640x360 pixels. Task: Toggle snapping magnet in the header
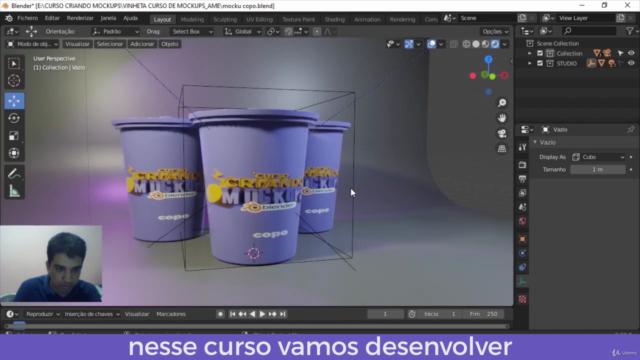[288, 32]
